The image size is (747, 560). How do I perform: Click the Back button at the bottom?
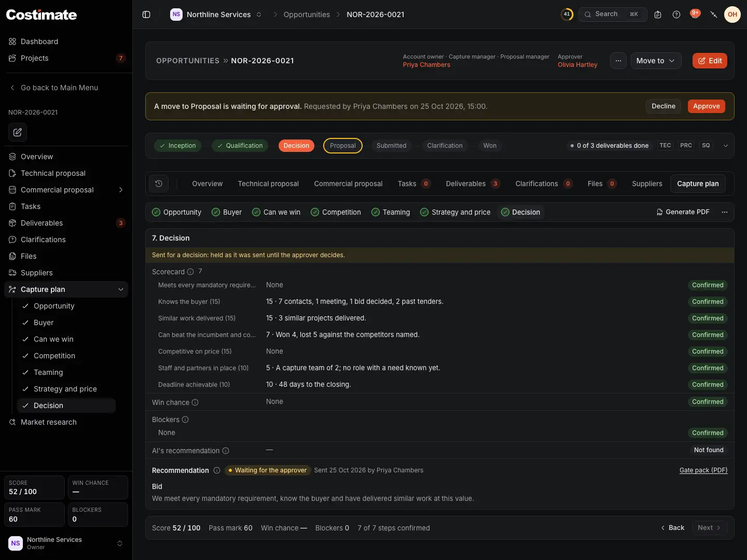(x=672, y=528)
